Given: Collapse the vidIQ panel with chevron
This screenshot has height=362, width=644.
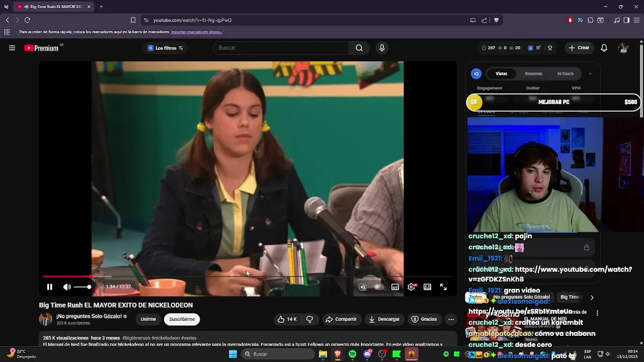Looking at the screenshot, I should pyautogui.click(x=590, y=73).
